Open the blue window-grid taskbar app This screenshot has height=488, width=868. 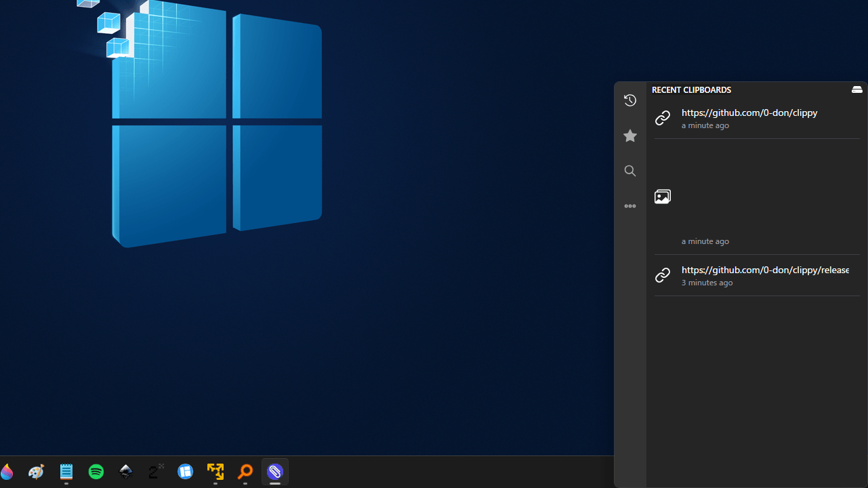[186, 472]
